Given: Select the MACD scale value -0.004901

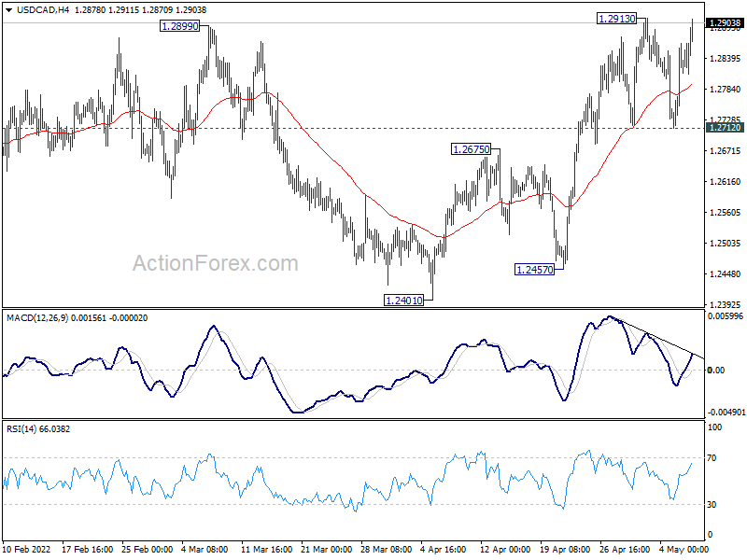Looking at the screenshot, I should pyautogui.click(x=726, y=413).
